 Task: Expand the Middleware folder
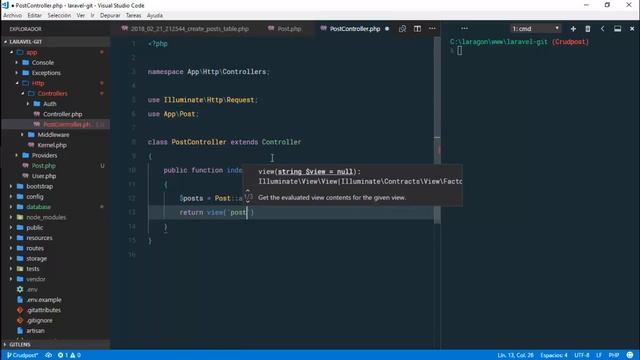53,135
